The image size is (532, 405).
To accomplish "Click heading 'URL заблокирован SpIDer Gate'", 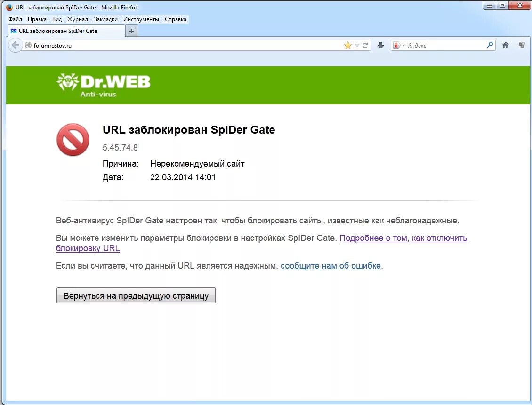I will coord(189,130).
